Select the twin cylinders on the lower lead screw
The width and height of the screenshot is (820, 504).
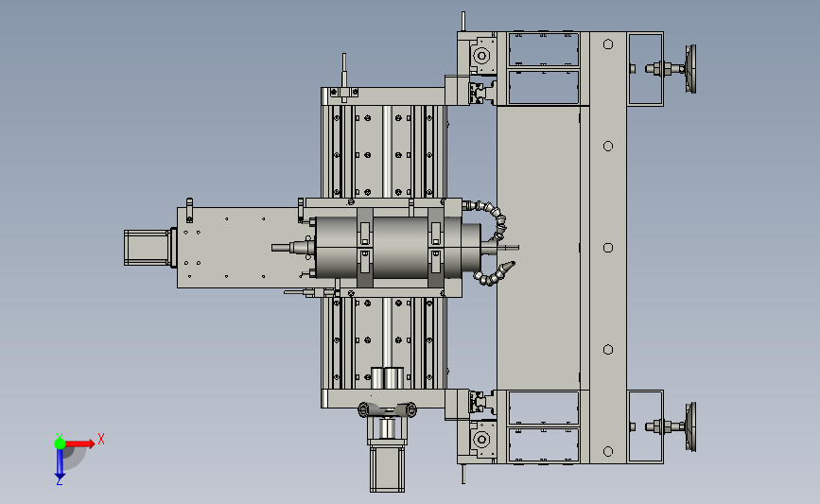click(388, 377)
